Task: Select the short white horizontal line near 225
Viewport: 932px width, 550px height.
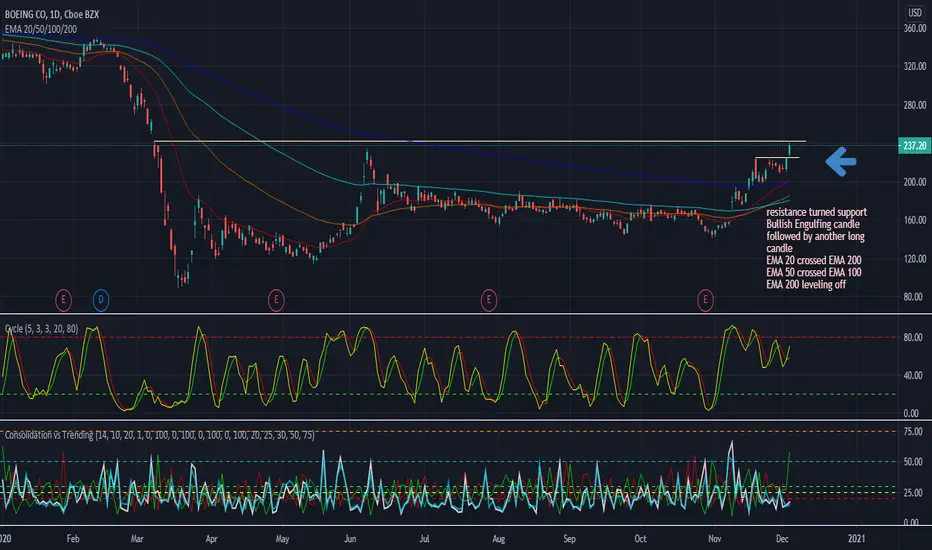Action: [x=777, y=158]
